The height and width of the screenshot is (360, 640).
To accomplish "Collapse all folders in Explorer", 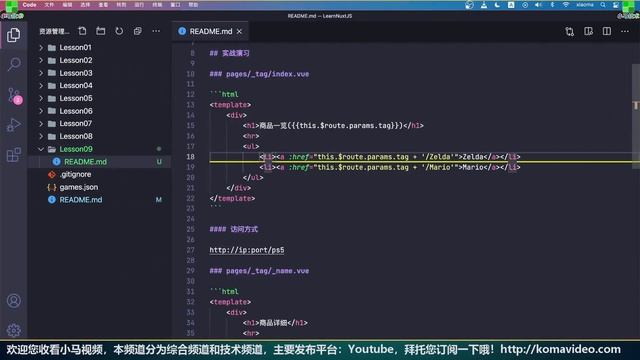I will click(x=138, y=31).
